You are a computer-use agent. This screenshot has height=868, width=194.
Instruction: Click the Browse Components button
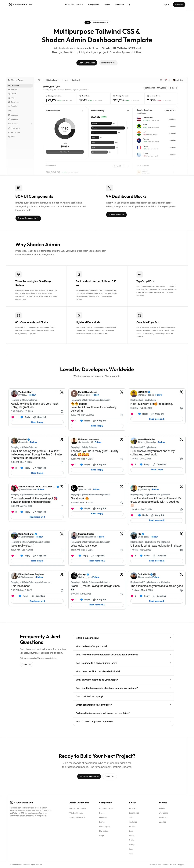point(28,218)
